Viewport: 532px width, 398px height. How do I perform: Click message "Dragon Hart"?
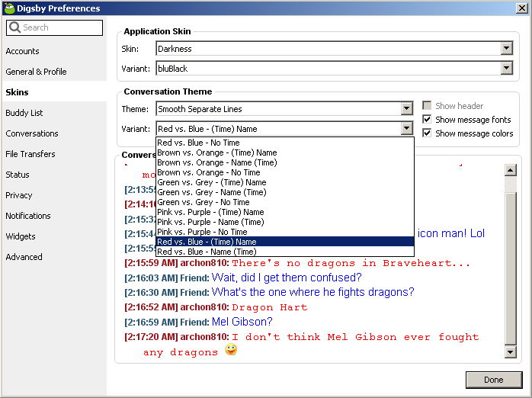point(269,307)
